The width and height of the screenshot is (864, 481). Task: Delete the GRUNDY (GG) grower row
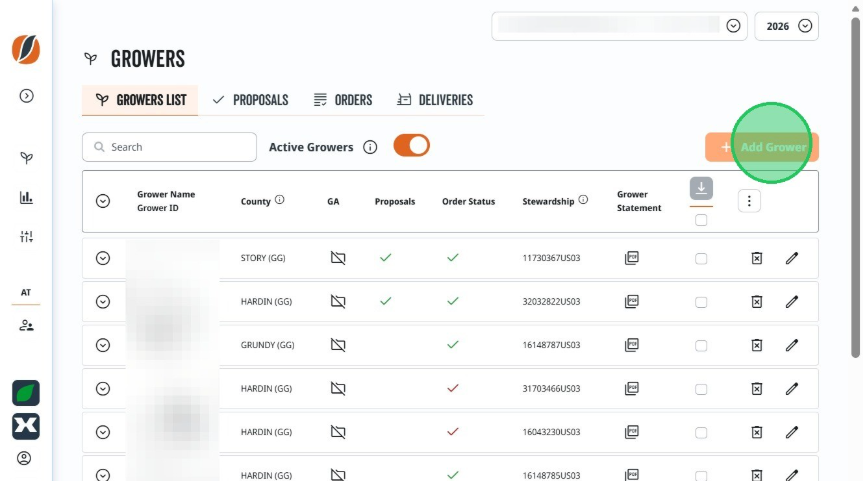757,345
